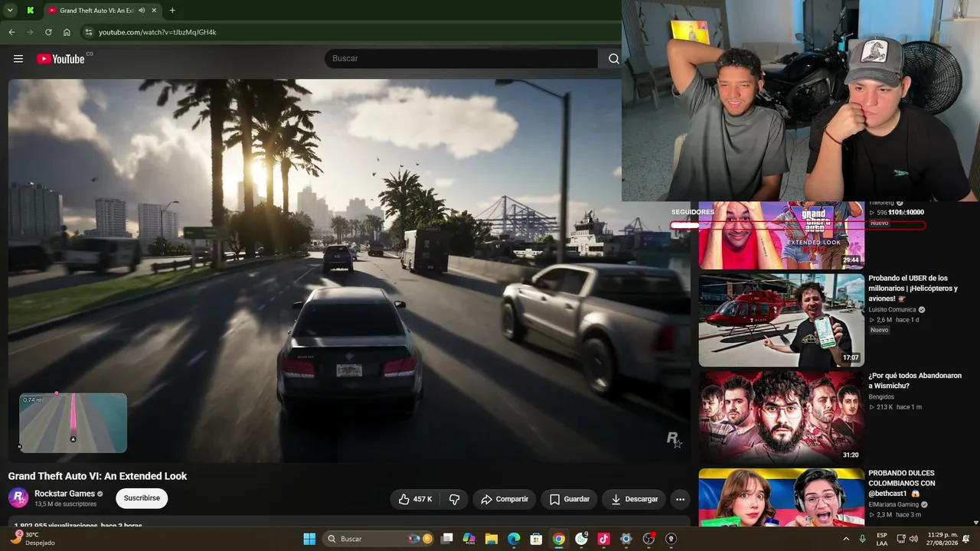Open the last taskbar app icon

click(x=671, y=539)
